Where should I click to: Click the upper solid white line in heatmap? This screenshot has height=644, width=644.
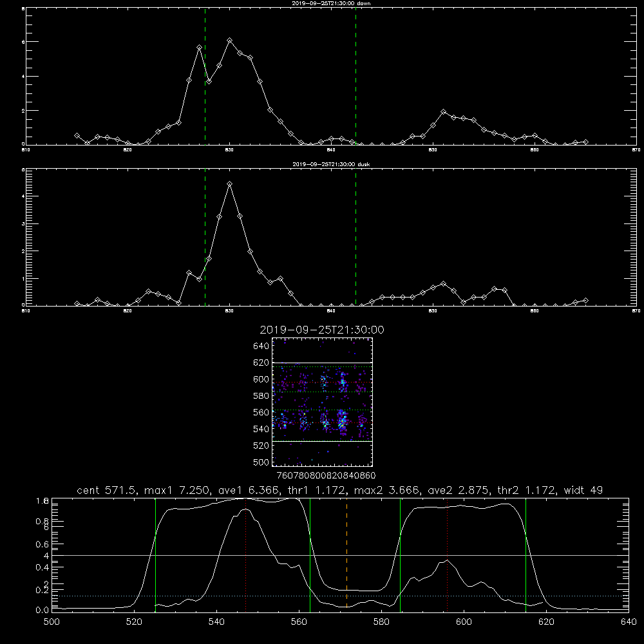pos(322,363)
